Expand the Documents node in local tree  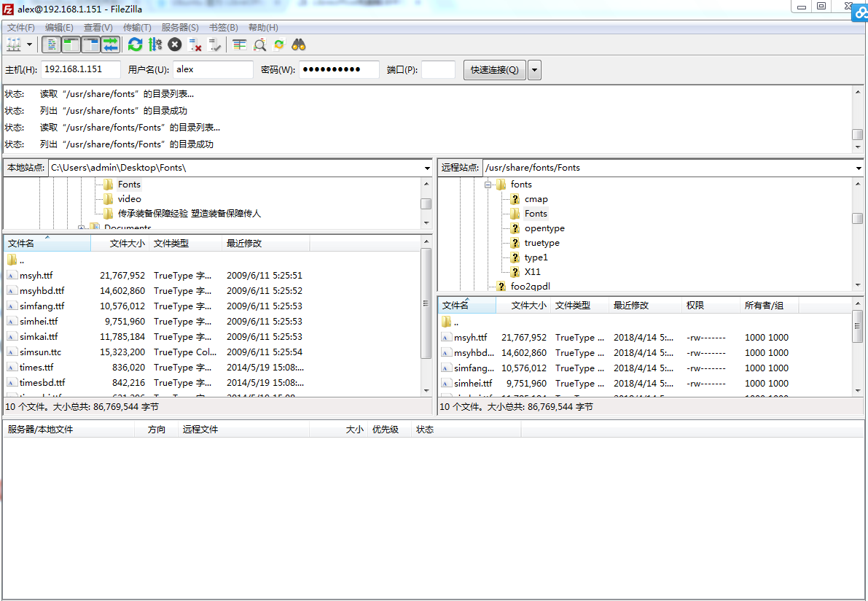click(82, 228)
